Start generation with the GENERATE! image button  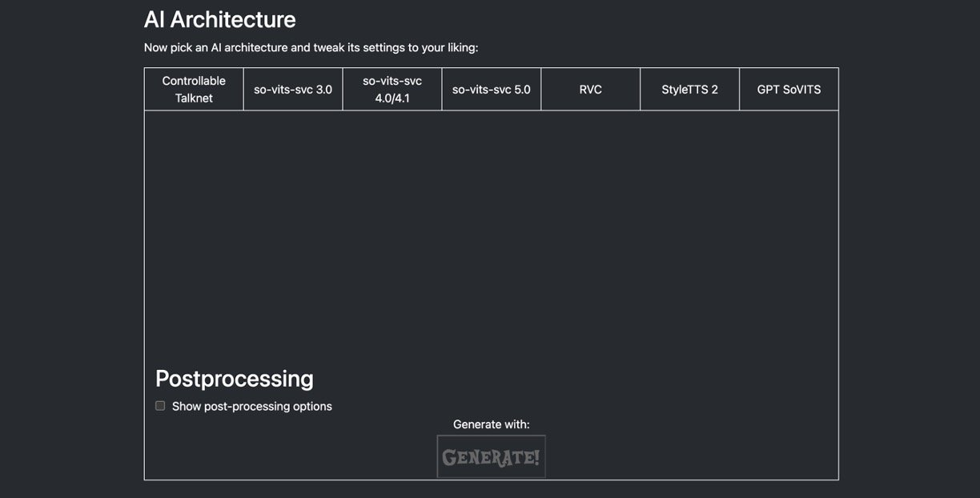(491, 457)
